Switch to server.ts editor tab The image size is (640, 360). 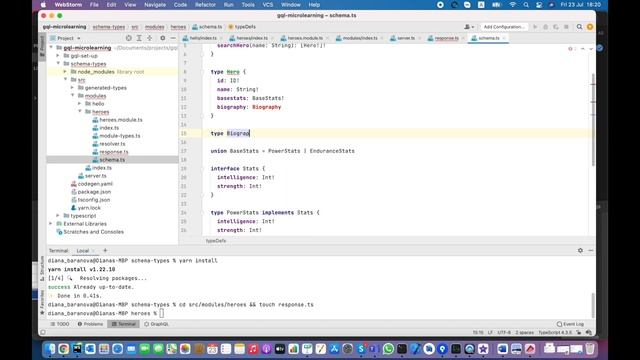405,38
